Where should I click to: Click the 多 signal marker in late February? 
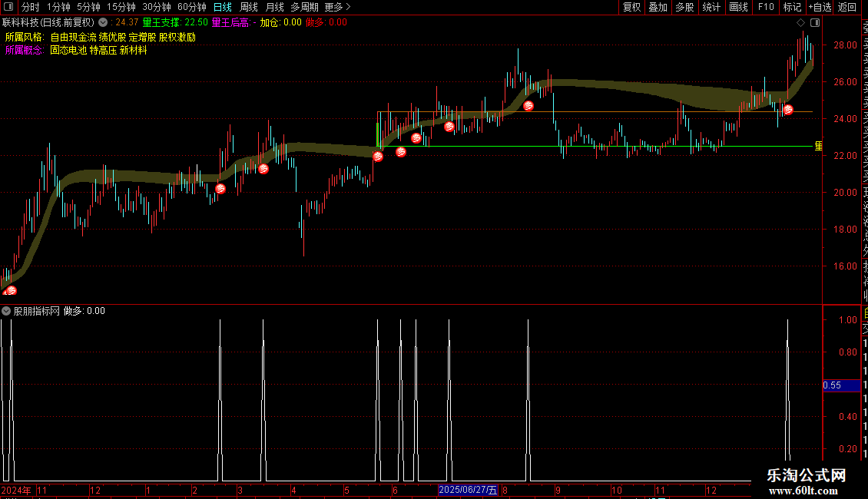(x=220, y=189)
